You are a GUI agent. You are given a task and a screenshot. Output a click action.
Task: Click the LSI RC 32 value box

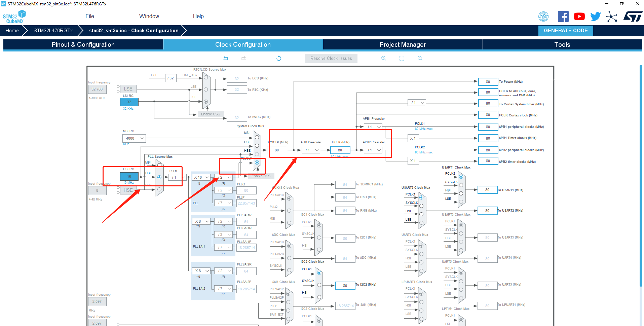pos(129,102)
